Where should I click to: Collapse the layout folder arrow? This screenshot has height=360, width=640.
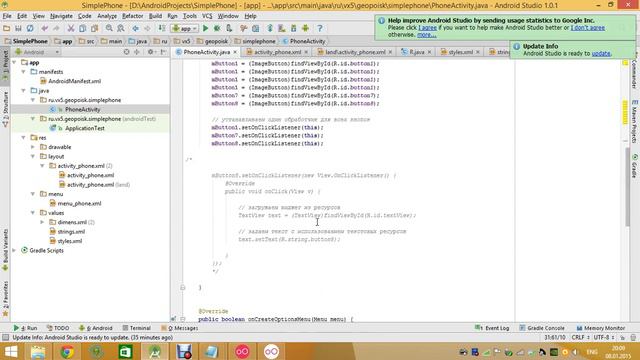tap(33, 156)
